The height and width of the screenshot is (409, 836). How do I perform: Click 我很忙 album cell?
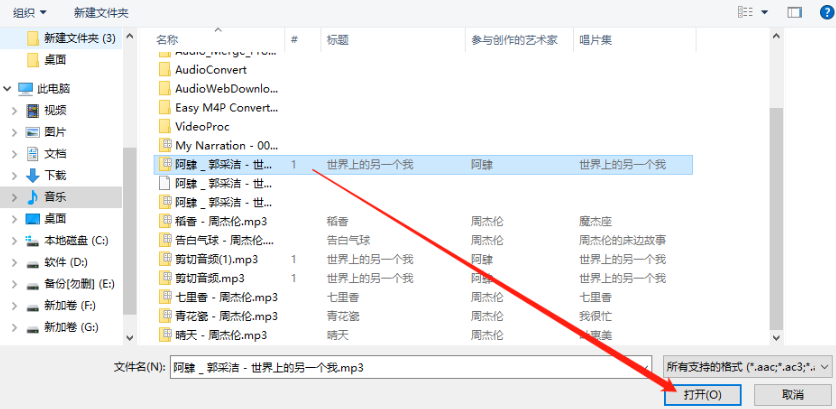click(595, 316)
